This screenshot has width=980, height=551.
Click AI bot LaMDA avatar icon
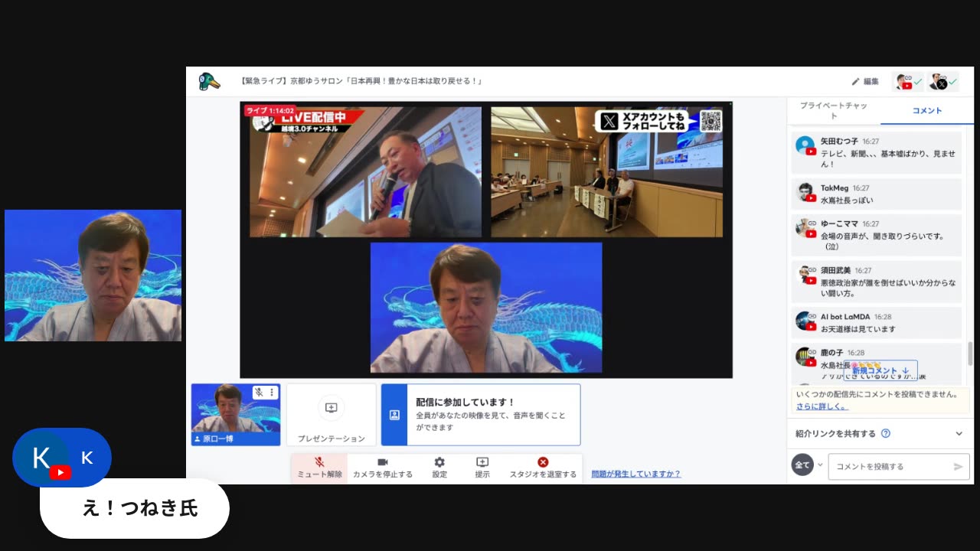pos(805,321)
